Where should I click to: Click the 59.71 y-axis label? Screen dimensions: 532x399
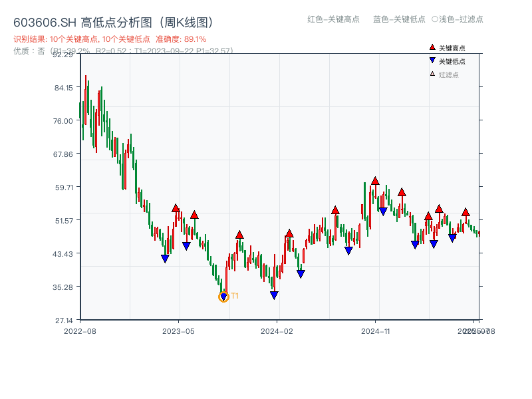pyautogui.click(x=64, y=188)
